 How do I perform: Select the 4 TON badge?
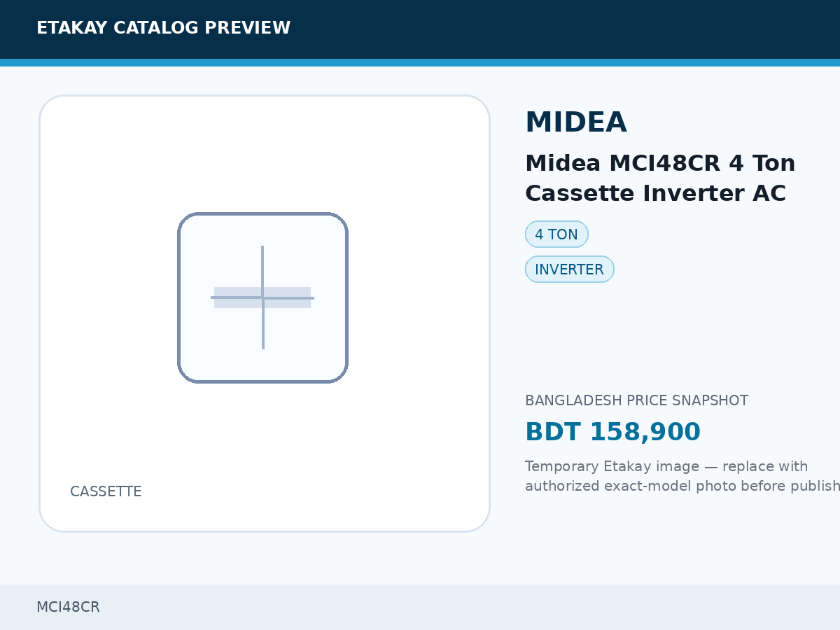tap(556, 234)
